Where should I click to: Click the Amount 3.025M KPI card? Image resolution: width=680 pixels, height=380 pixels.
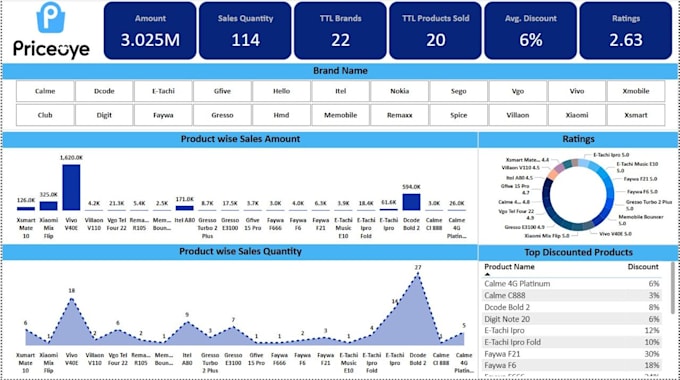pyautogui.click(x=150, y=30)
